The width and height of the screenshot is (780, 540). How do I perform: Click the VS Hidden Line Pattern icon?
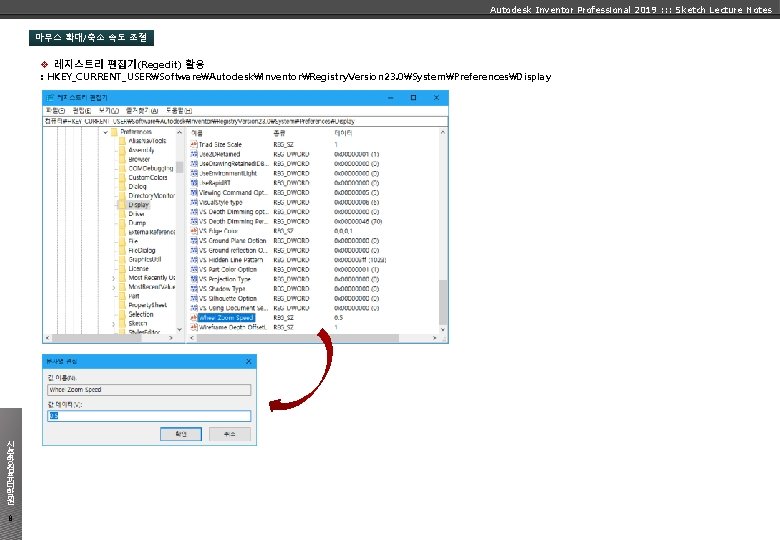coord(194,260)
